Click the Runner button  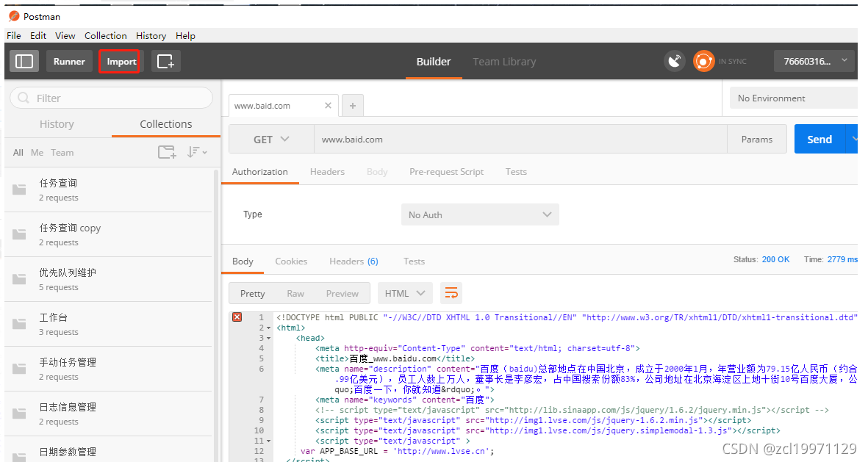tap(69, 62)
